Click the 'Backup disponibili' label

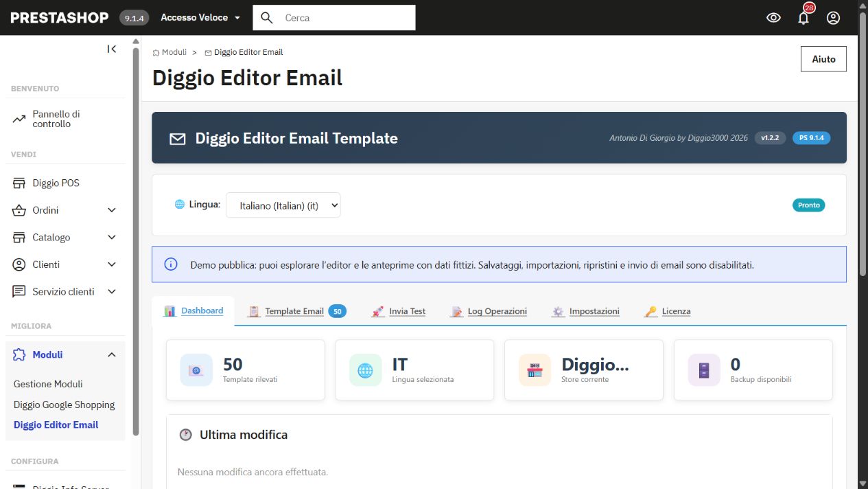coord(761,379)
